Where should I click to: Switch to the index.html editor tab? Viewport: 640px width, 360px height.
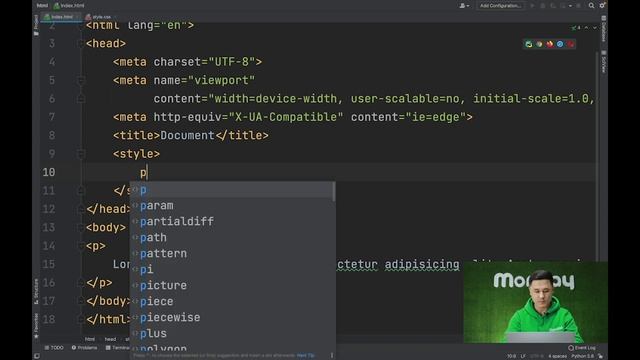61,17
